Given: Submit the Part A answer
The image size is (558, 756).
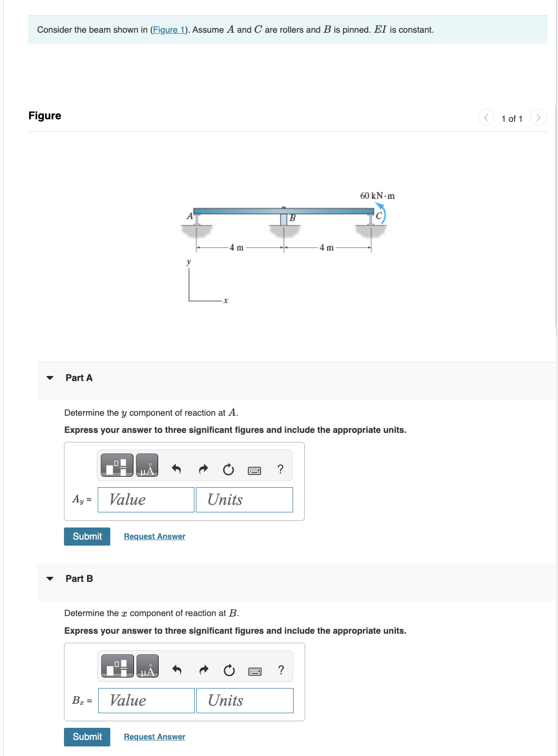Looking at the screenshot, I should [x=87, y=536].
